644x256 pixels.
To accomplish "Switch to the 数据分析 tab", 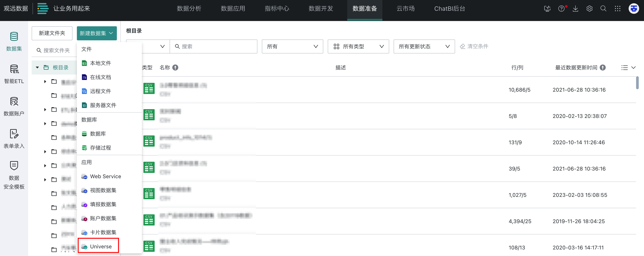I will pyautogui.click(x=189, y=9).
